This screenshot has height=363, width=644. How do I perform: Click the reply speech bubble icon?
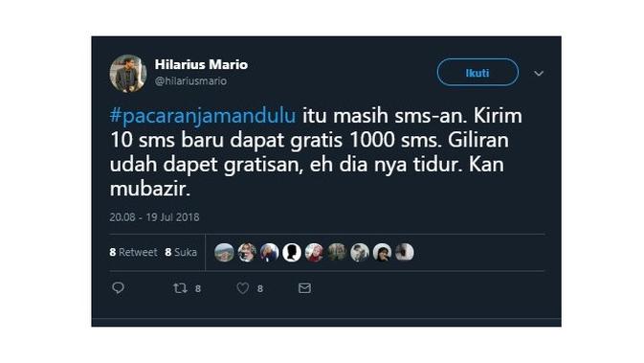(118, 288)
